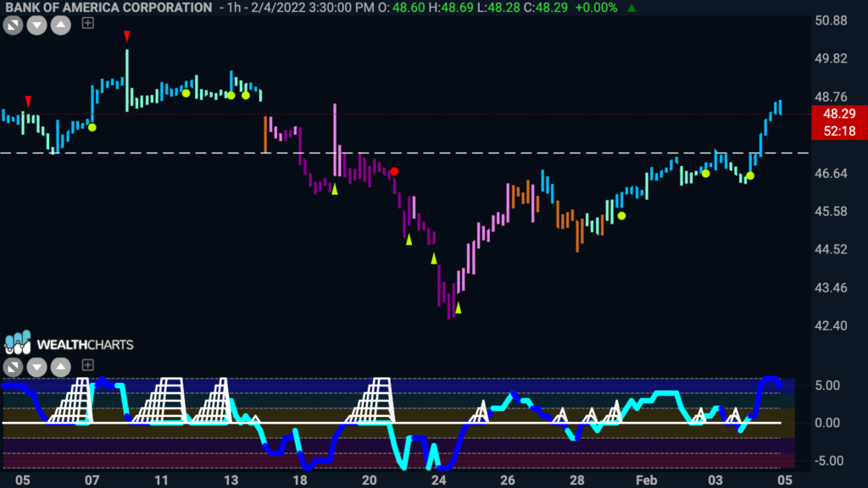Click the yellow up-arrow below the lowest candle
Image resolution: width=868 pixels, height=488 pixels.
pyautogui.click(x=458, y=308)
